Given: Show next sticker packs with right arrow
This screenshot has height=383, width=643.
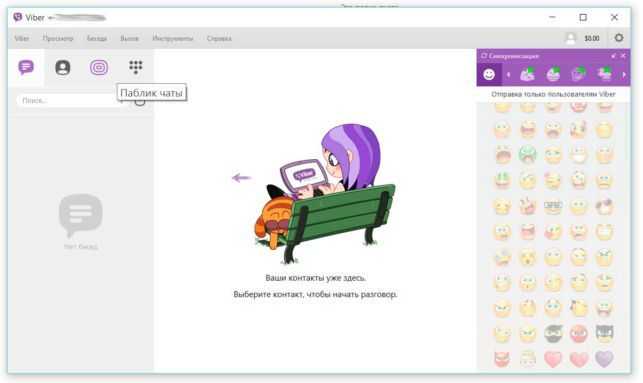Looking at the screenshot, I should (624, 75).
